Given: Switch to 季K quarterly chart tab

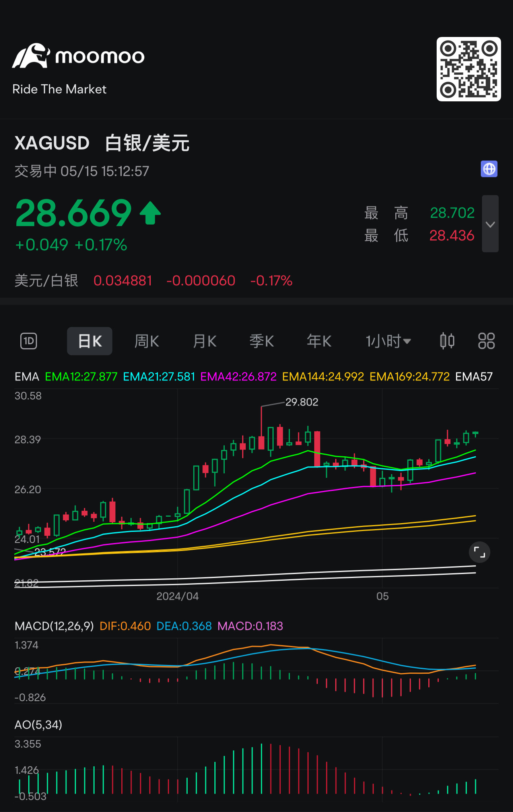Looking at the screenshot, I should pyautogui.click(x=262, y=341).
